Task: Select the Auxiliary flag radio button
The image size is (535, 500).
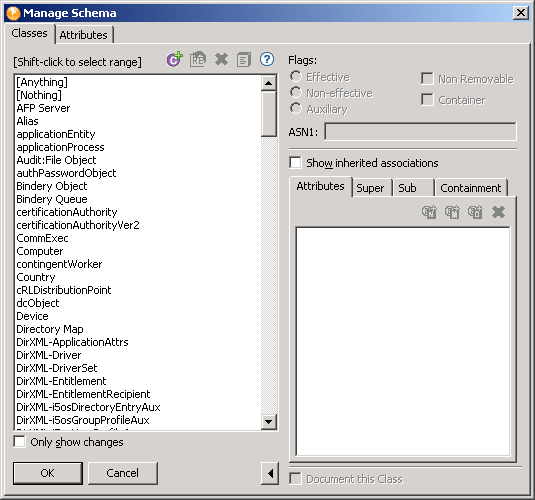Action: click(296, 108)
